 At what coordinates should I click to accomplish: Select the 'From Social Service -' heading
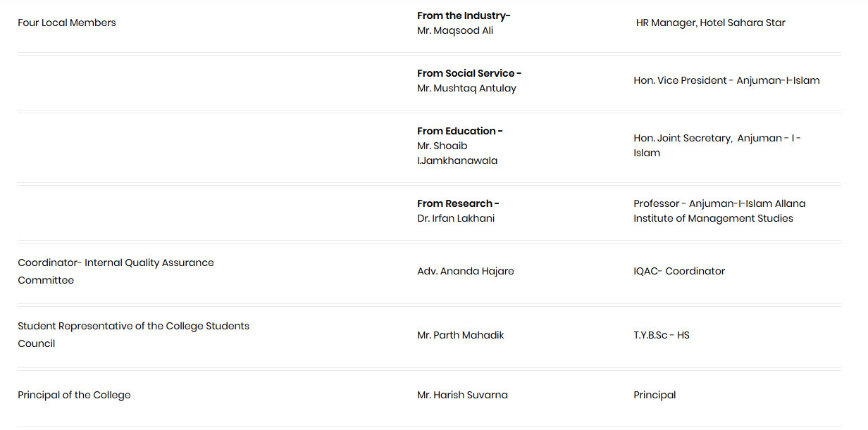469,73
